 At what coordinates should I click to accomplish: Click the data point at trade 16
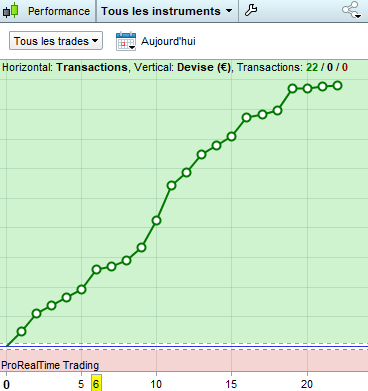[x=246, y=117]
